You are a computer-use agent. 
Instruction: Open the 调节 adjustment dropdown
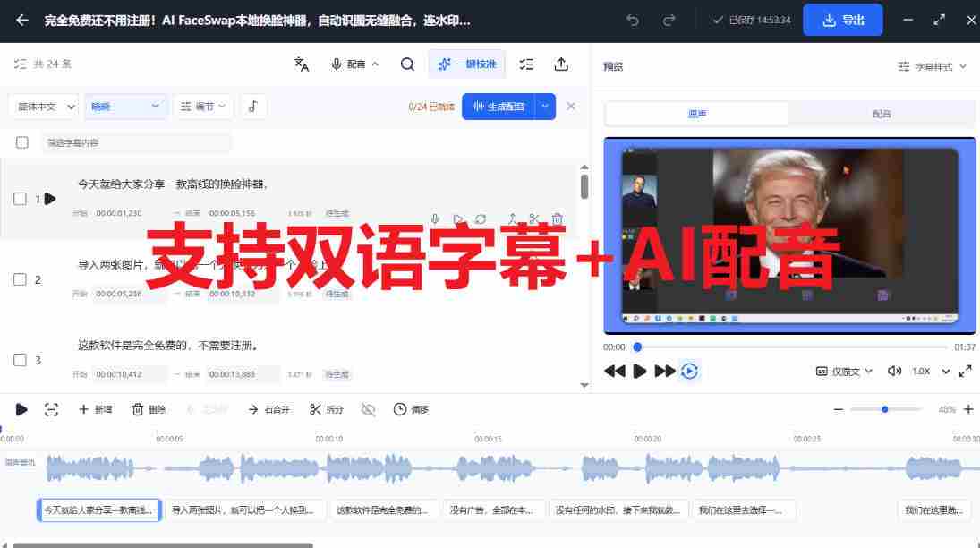[202, 107]
